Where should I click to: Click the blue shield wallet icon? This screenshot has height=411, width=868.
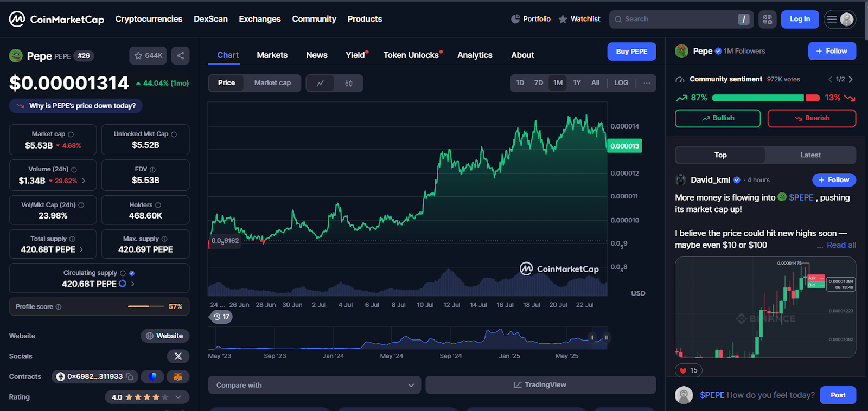click(152, 376)
